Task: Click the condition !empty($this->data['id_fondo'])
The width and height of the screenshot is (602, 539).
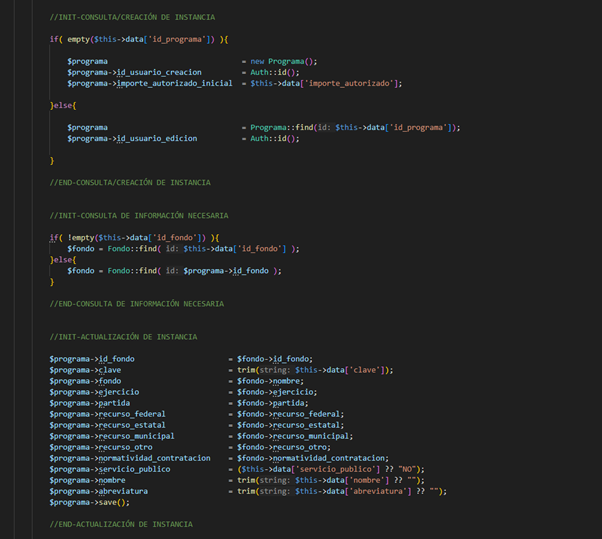Action: coord(137,238)
